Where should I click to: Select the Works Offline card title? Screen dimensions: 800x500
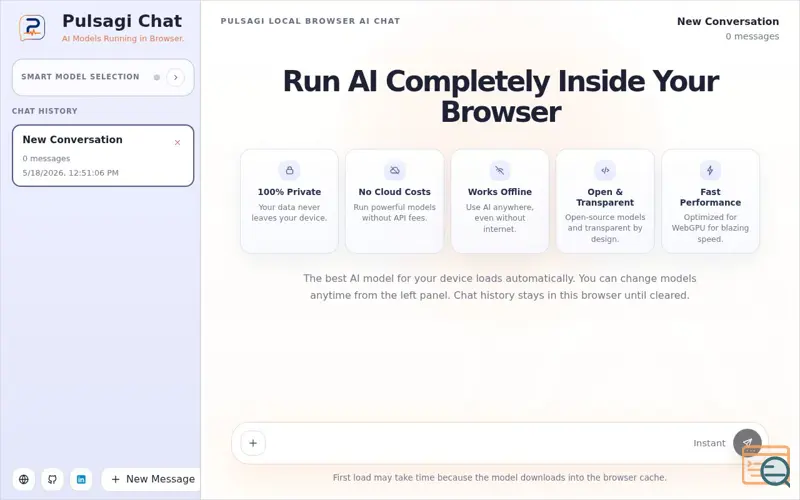click(x=499, y=192)
